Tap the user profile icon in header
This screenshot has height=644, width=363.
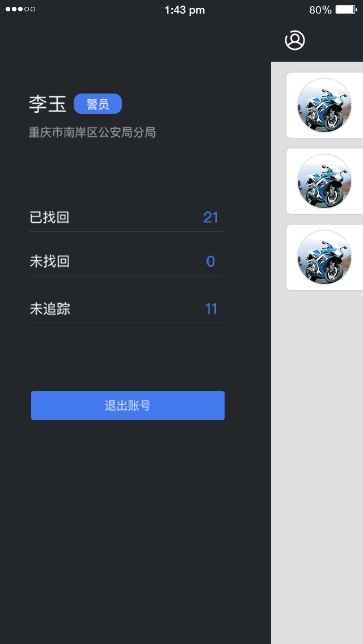point(295,40)
